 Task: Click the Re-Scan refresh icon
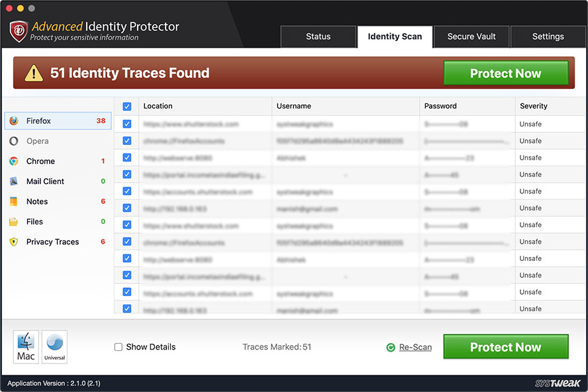[x=391, y=348]
